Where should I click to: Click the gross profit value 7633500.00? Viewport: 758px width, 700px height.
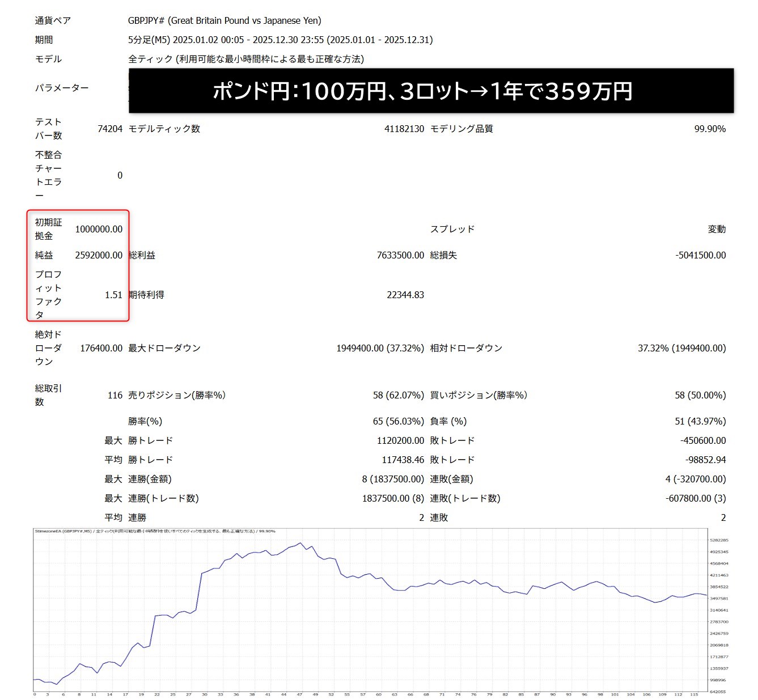tap(400, 255)
